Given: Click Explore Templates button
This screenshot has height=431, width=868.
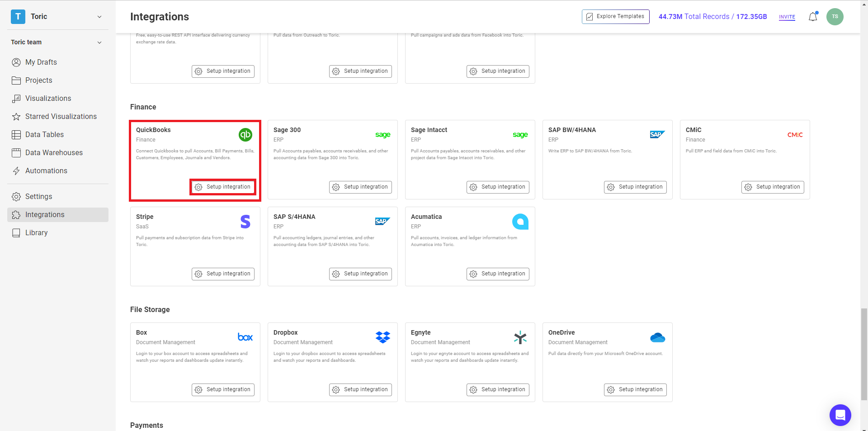Looking at the screenshot, I should (616, 17).
